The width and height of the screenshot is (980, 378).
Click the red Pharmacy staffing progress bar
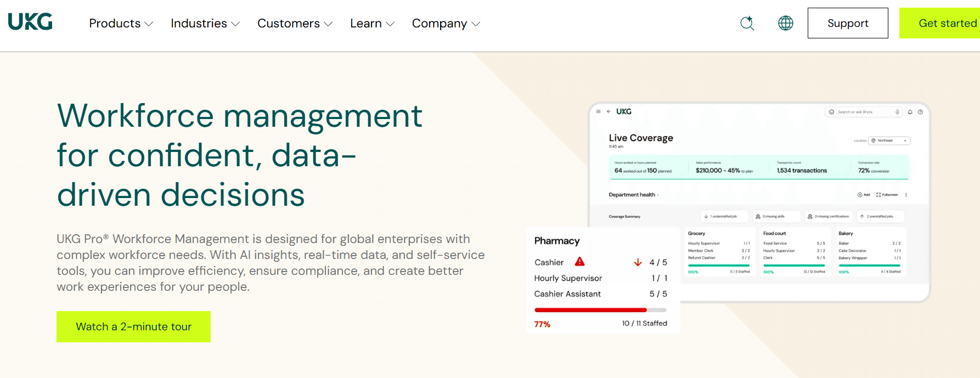(600, 310)
